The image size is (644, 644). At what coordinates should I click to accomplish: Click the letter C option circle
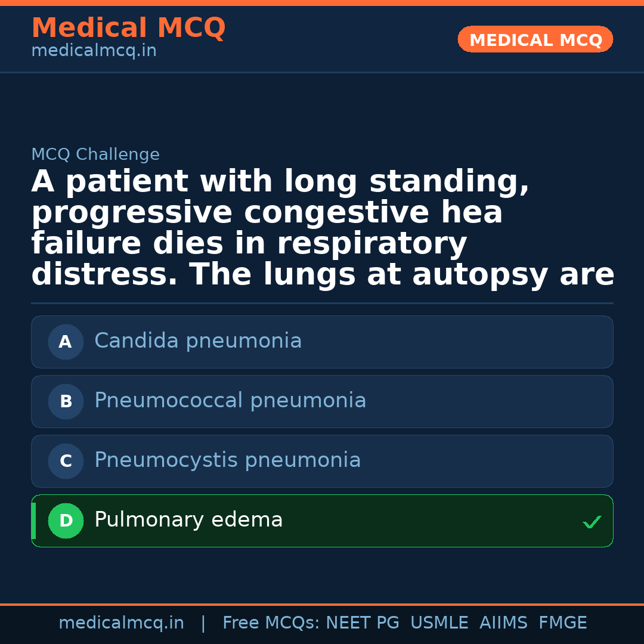(x=66, y=462)
